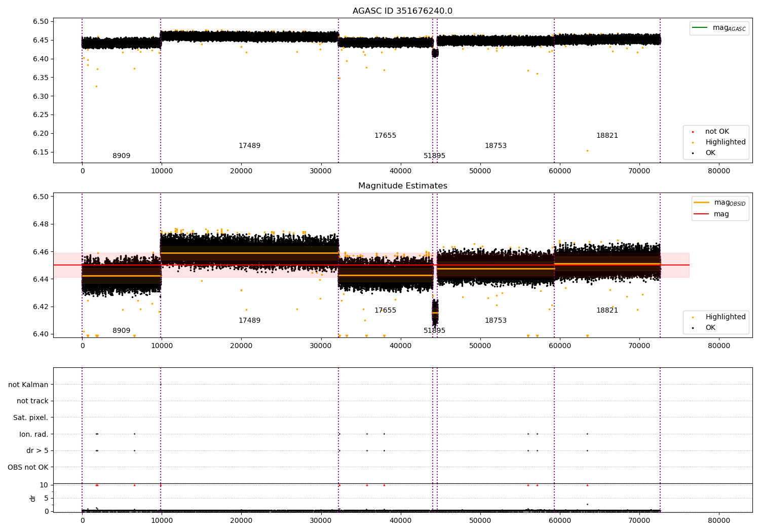This screenshot has height=532, width=760.
Task: Click 'Highlighted' legend entry in top plot
Action: [726, 142]
